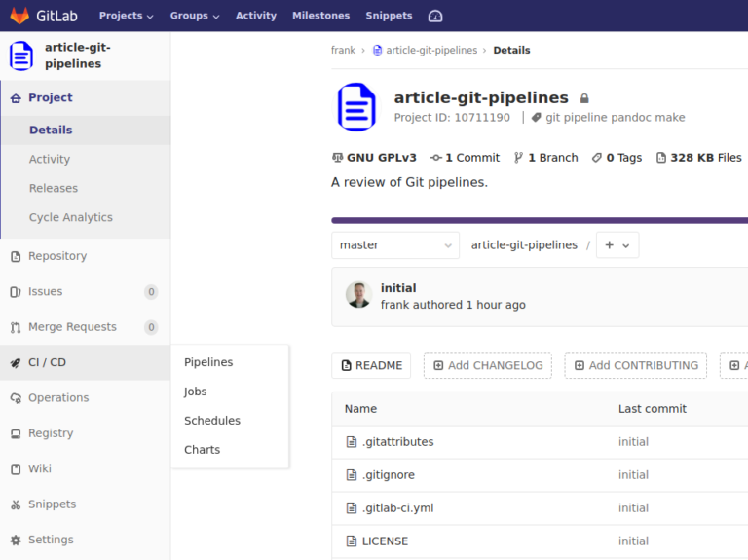Click the Merge Requests count badge

(151, 327)
